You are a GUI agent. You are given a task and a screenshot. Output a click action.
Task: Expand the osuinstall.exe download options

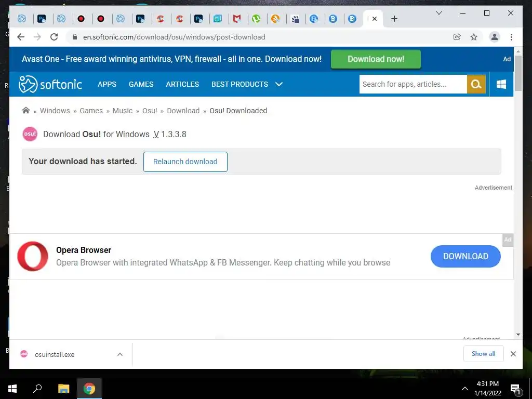pos(120,354)
